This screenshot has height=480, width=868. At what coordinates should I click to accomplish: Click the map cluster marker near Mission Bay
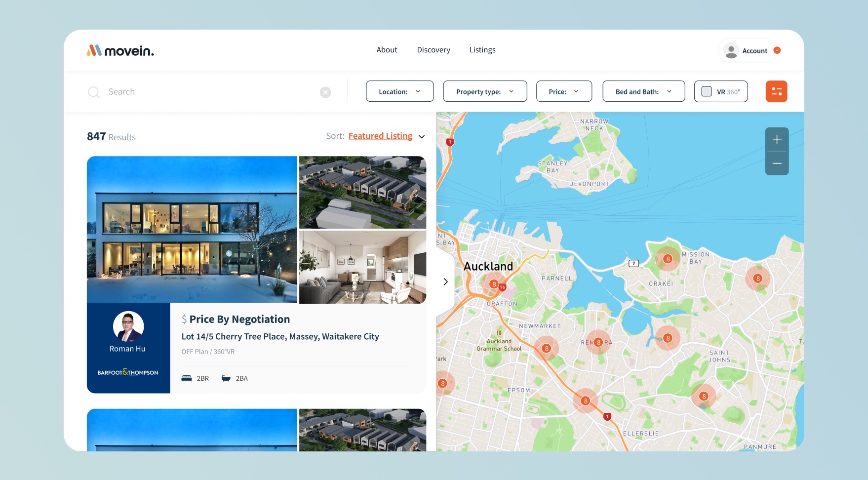point(668,259)
